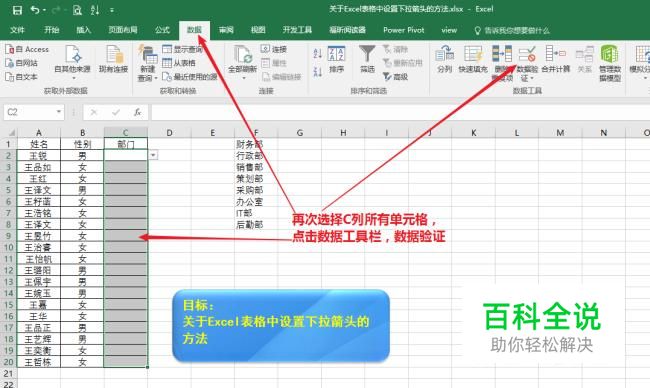Click the formula bar enter checkmark icon

click(116, 112)
